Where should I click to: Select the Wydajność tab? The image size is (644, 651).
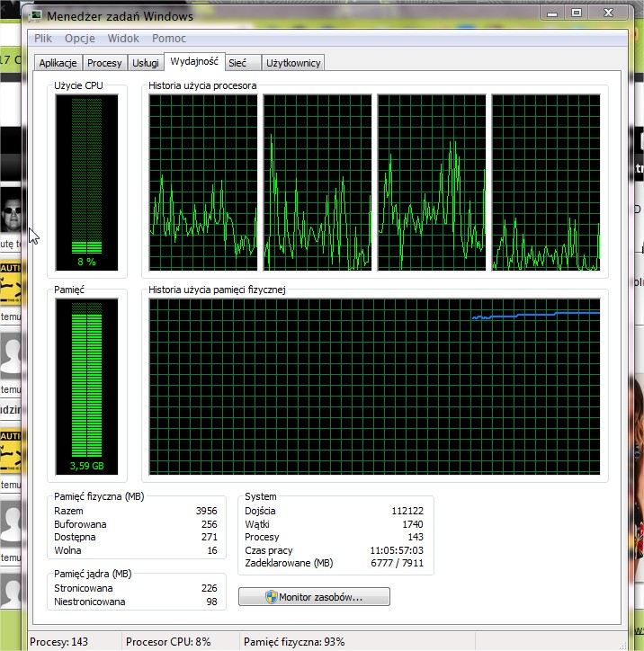194,61
